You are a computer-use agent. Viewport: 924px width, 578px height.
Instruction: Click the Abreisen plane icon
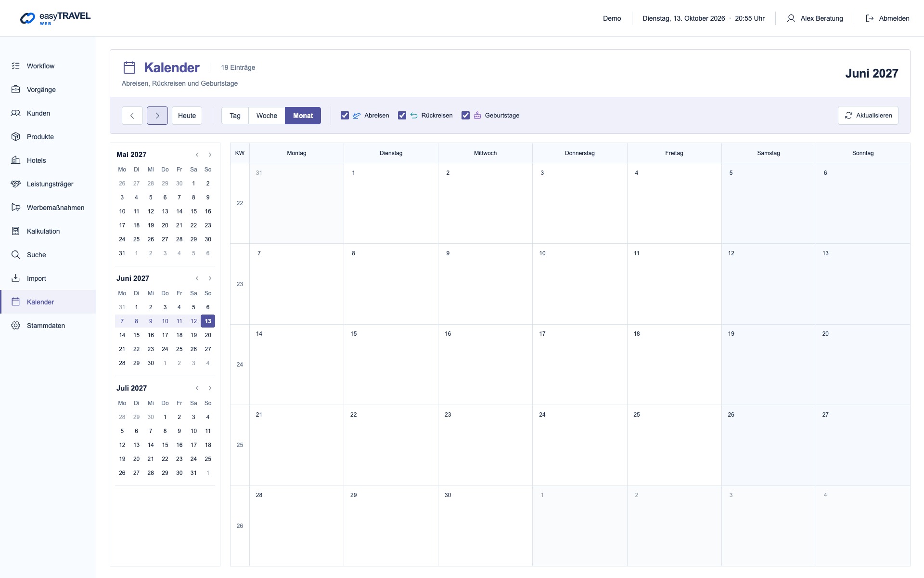point(357,116)
